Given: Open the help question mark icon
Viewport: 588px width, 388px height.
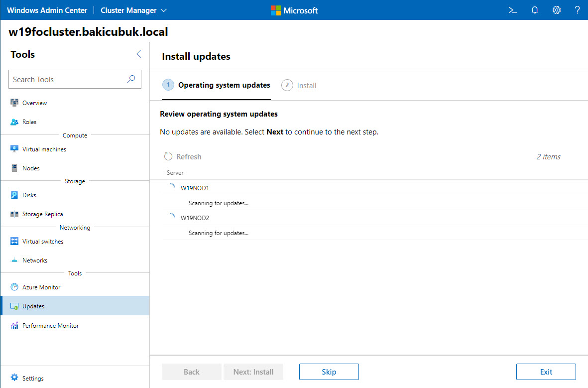Looking at the screenshot, I should point(577,10).
